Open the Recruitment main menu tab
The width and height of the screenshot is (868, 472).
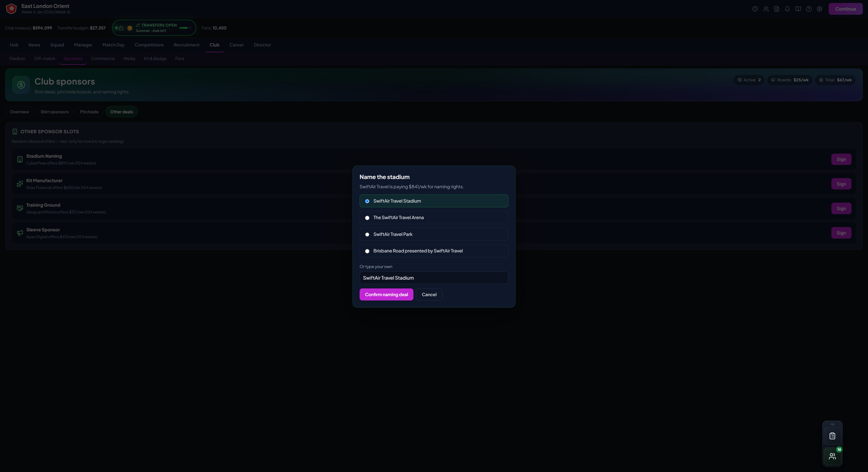coord(186,45)
